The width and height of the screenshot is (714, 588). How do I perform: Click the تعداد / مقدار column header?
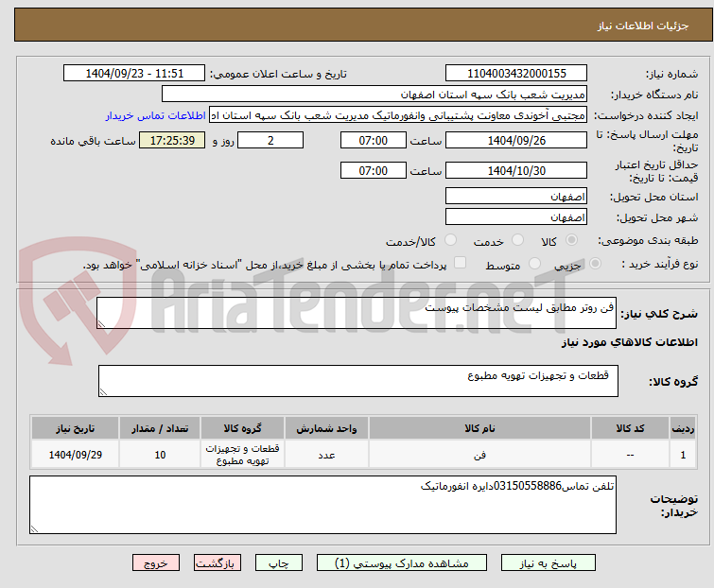160,428
